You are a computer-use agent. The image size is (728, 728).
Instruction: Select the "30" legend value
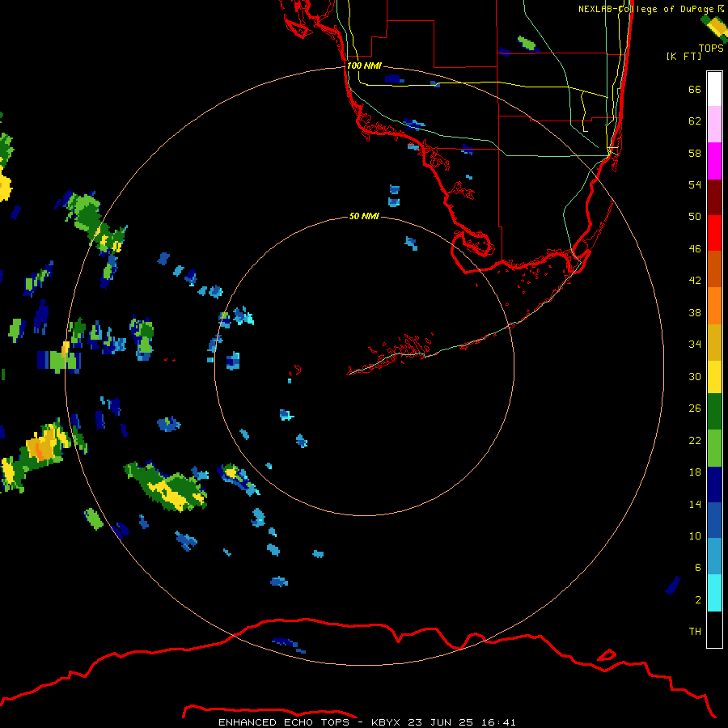(x=695, y=376)
